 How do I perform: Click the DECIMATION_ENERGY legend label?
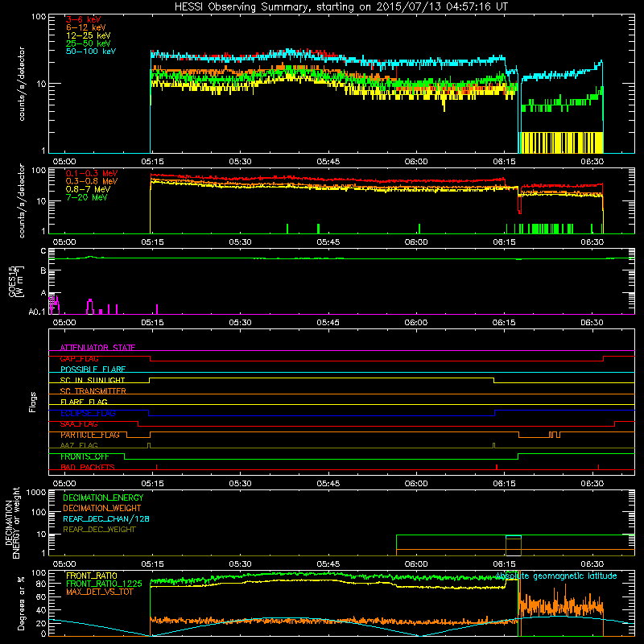[103, 497]
